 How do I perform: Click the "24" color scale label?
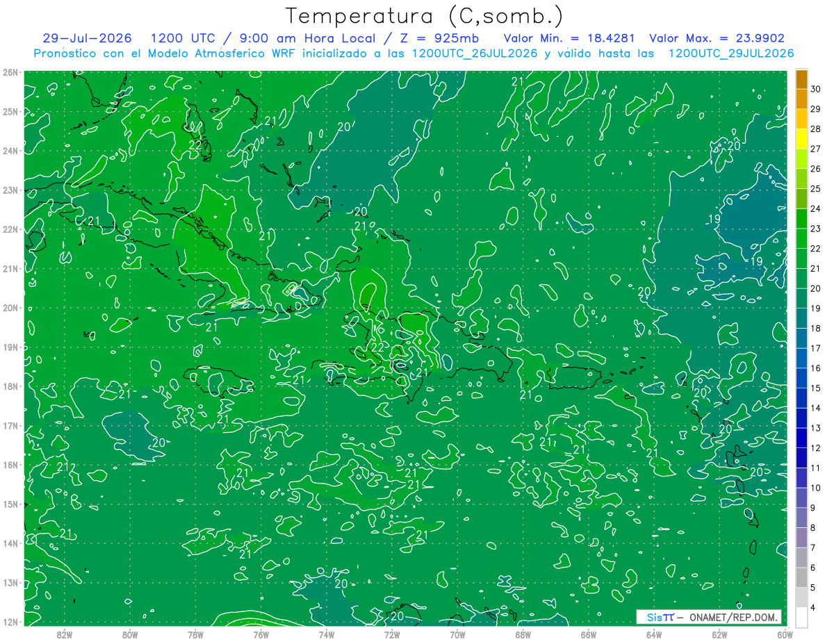pos(816,208)
